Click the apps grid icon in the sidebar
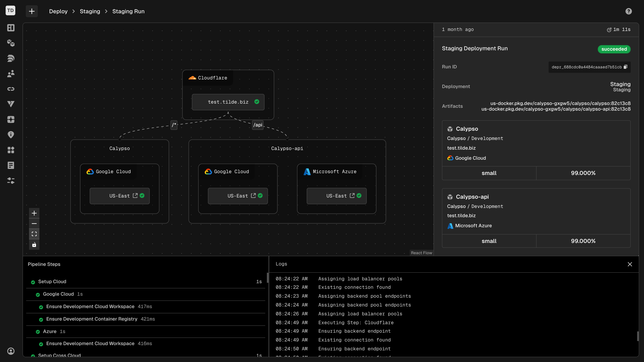The height and width of the screenshot is (362, 644). (10, 150)
